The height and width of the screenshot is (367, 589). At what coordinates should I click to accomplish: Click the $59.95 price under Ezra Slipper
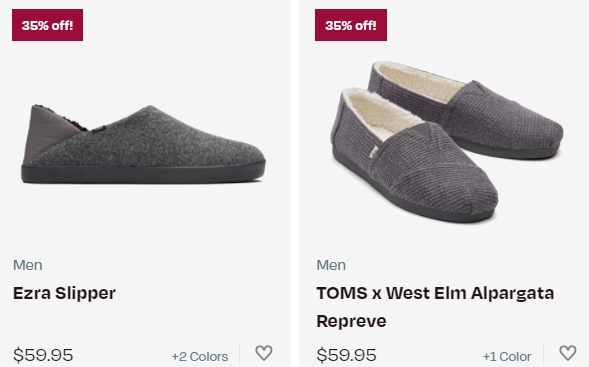pos(43,355)
